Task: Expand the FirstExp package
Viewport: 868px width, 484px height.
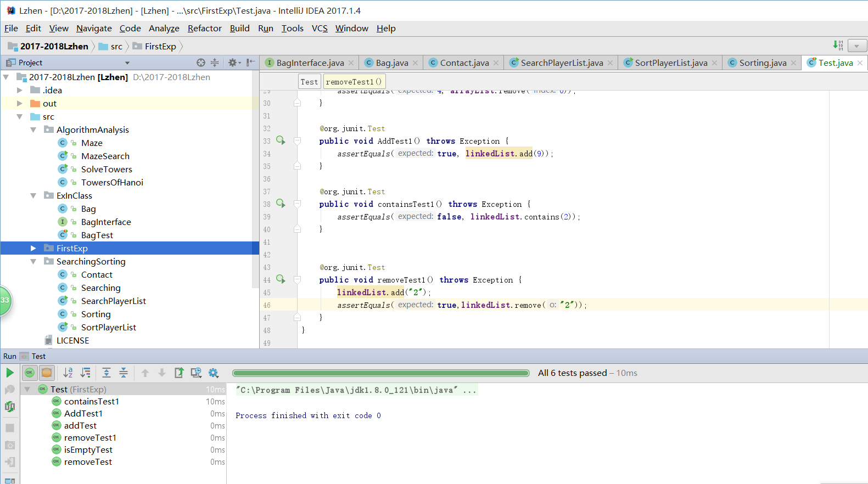Action: (x=33, y=248)
